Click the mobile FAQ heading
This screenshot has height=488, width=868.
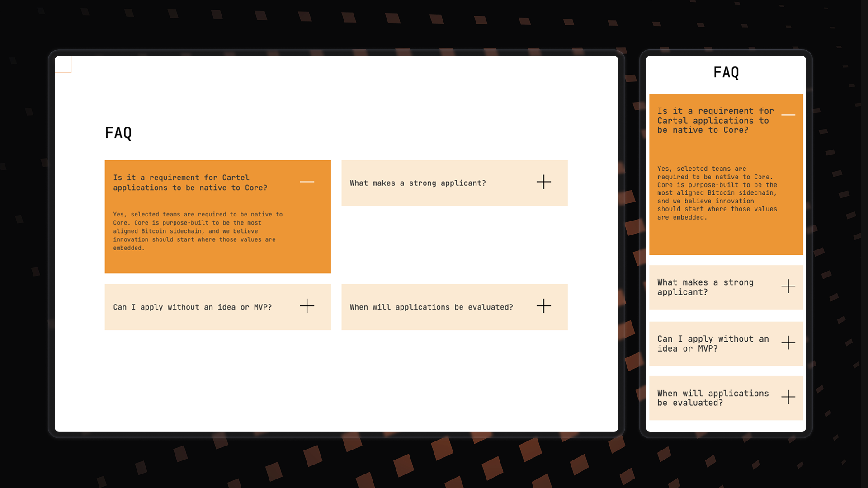(726, 73)
